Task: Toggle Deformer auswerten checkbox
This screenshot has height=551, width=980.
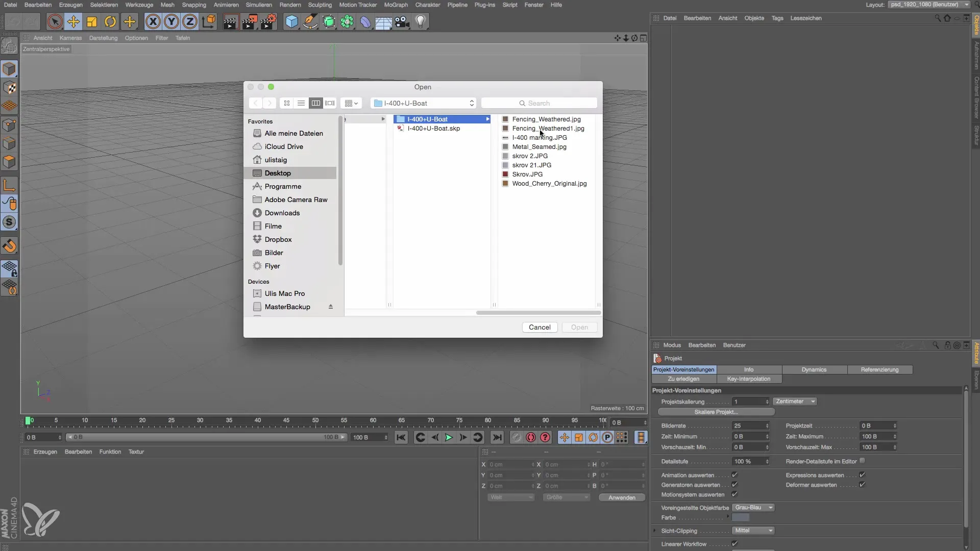Action: 862,485
